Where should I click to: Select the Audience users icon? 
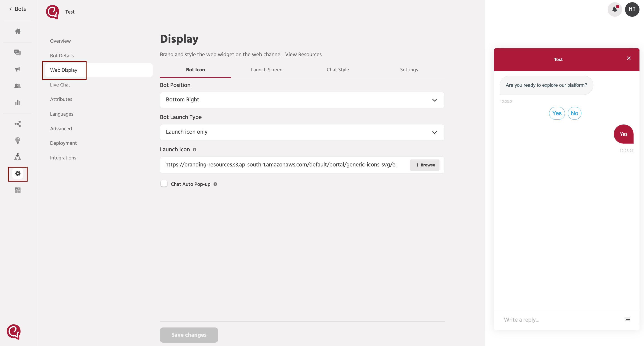[17, 86]
